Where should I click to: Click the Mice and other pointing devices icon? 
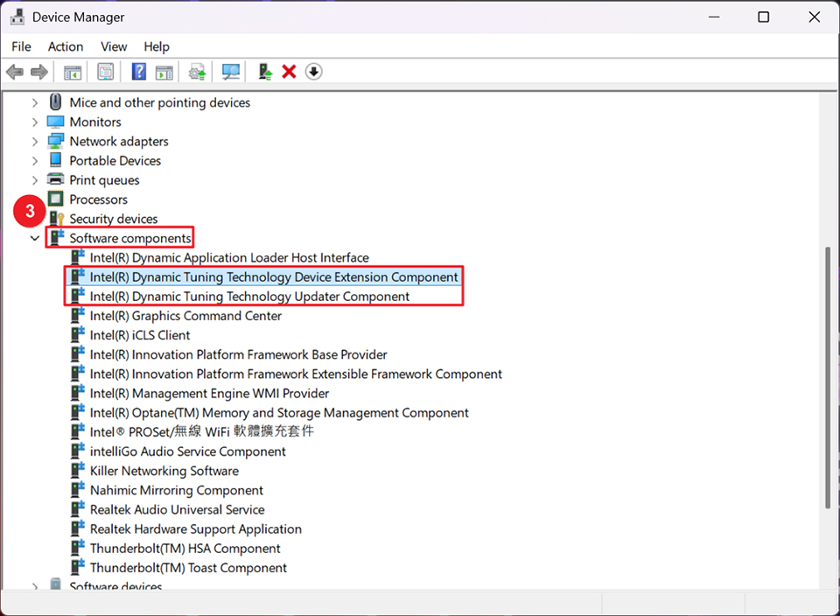pos(55,101)
